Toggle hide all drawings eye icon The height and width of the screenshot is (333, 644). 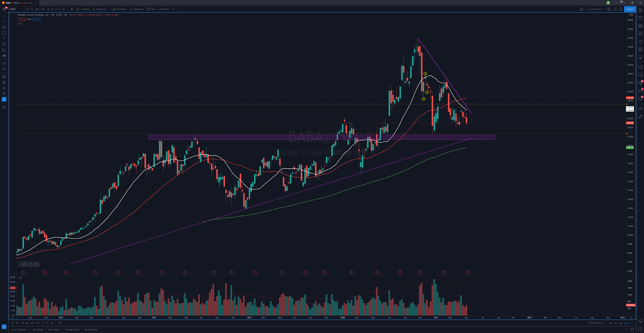(4, 94)
